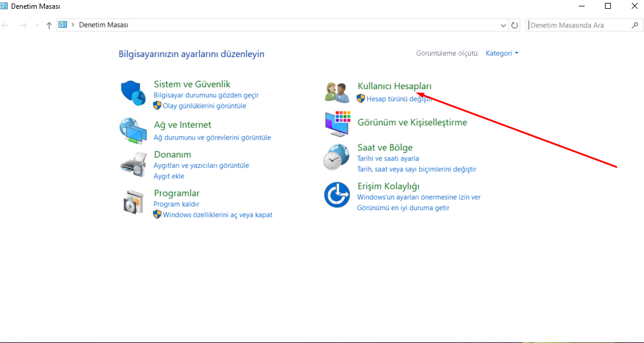This screenshot has width=644, height=343.
Task: Open the Kullanıcı Hesapları heading
Action: tap(395, 86)
